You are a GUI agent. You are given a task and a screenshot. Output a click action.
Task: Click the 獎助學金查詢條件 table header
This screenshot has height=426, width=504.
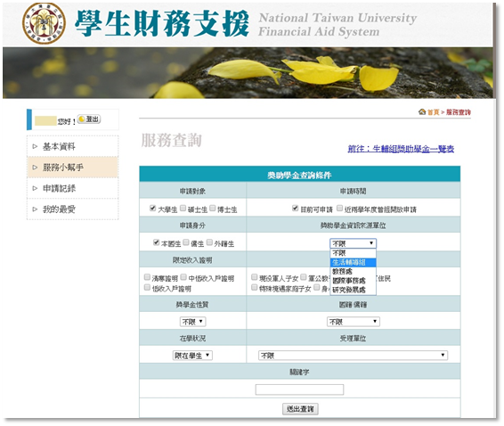coord(299,175)
